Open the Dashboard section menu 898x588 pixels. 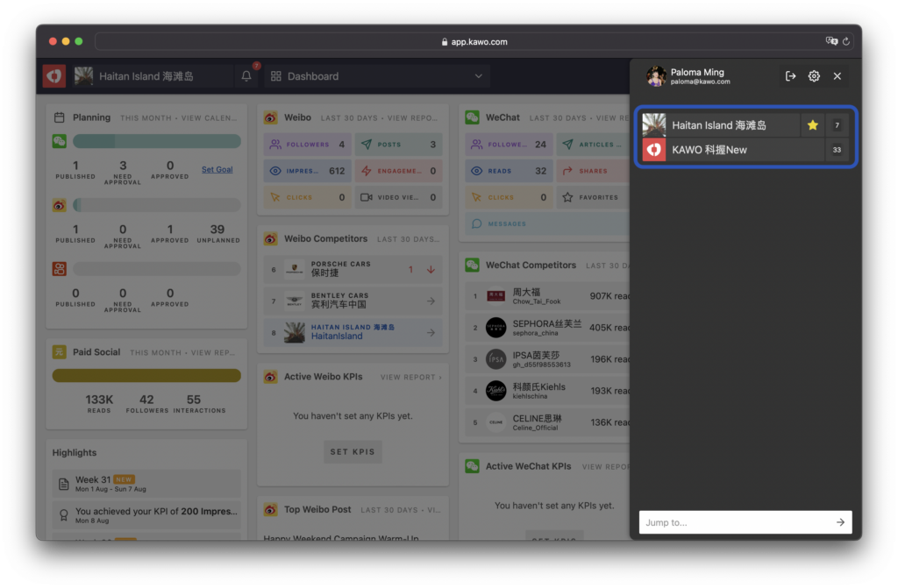click(x=377, y=76)
